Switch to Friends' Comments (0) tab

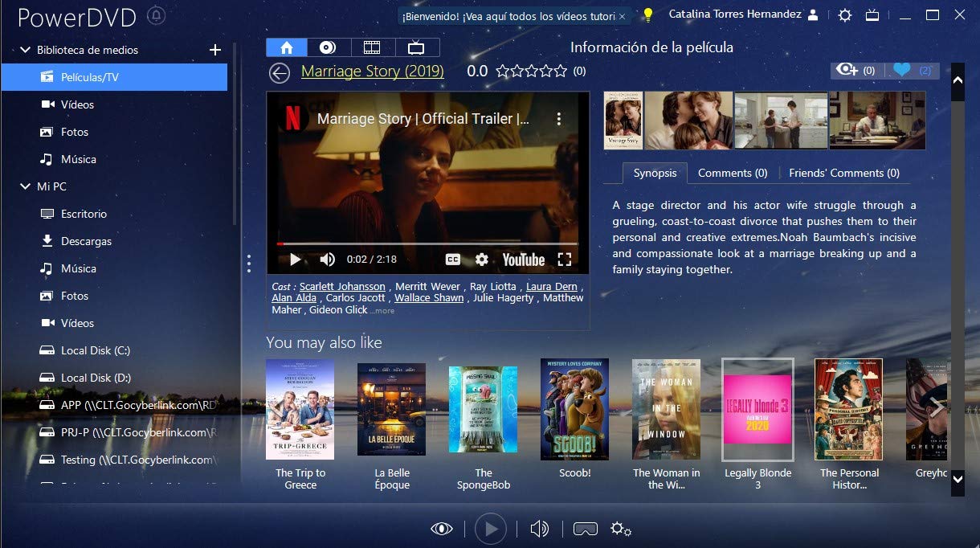coord(844,173)
